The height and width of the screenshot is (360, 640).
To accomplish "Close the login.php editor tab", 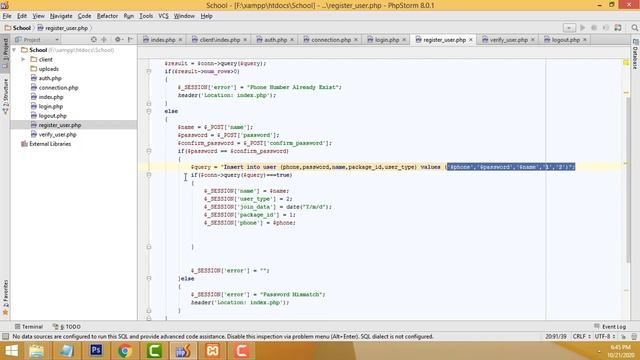I will [404, 40].
